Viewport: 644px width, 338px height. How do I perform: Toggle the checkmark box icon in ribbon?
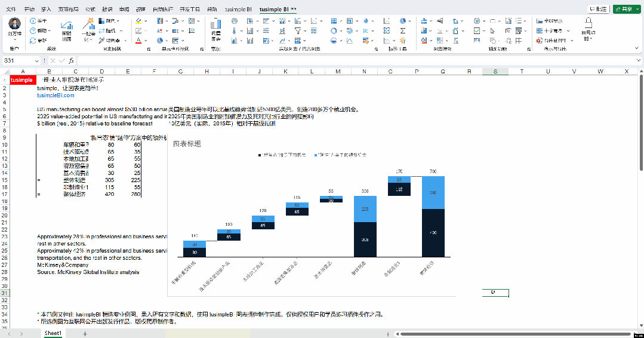coord(477,30)
